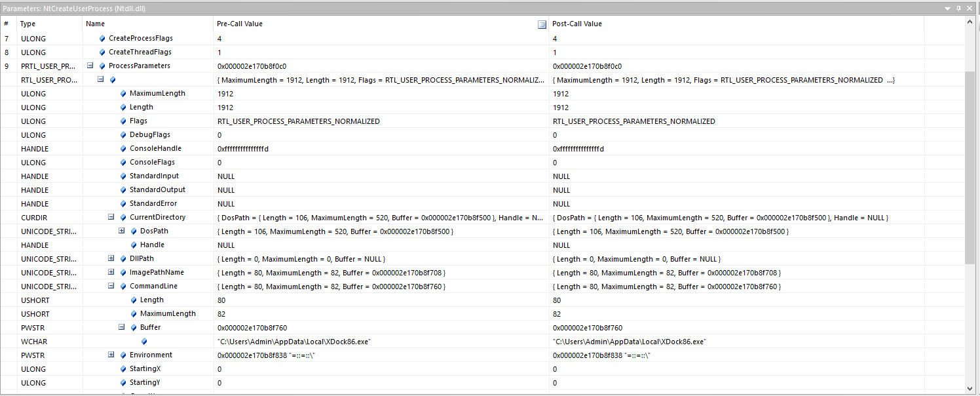The width and height of the screenshot is (980, 396).
Task: Click the field icon next to Flags
Action: pyautogui.click(x=123, y=121)
